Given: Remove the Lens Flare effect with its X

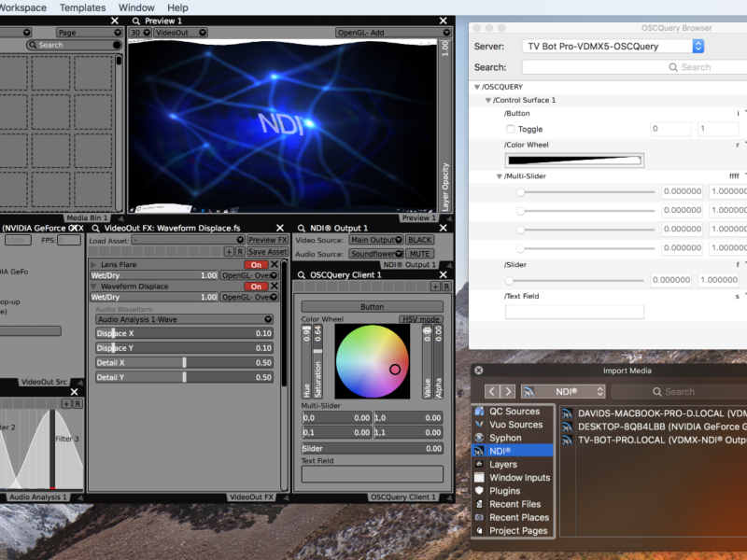Looking at the screenshot, I should tap(274, 265).
